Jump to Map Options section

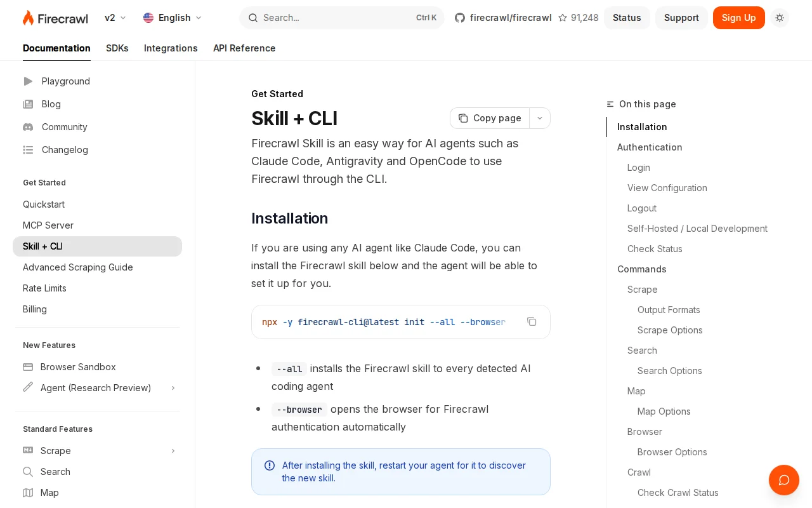[x=664, y=411]
